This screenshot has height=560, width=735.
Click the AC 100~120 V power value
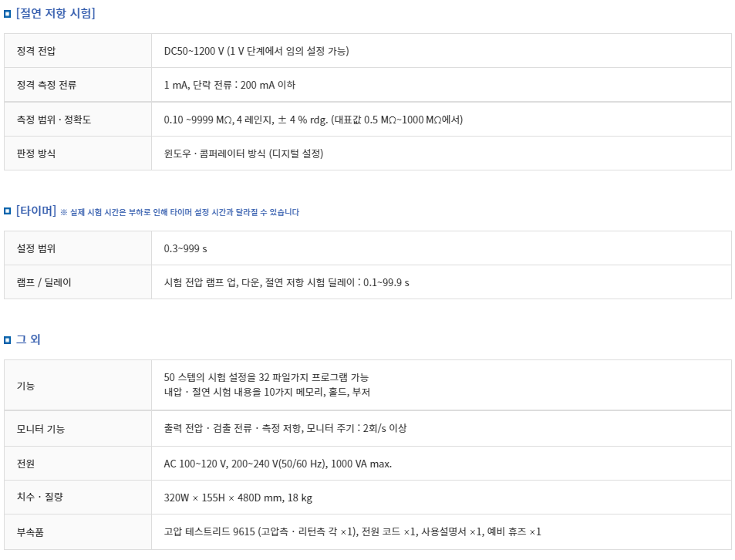click(278, 464)
